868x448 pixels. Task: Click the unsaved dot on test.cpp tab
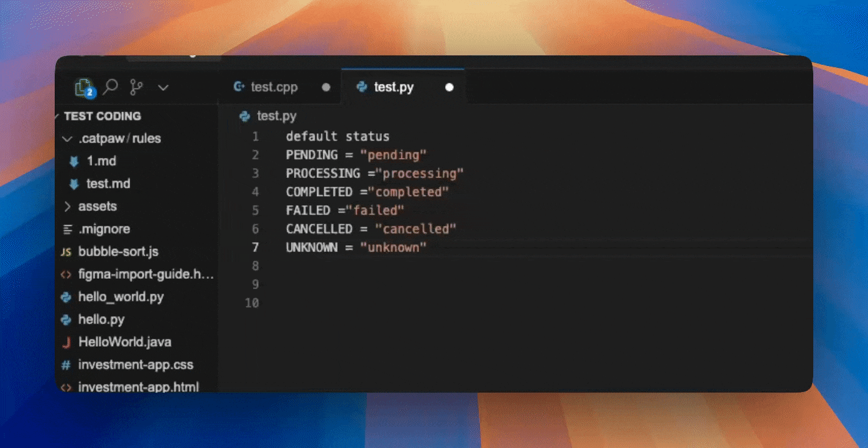(x=326, y=87)
